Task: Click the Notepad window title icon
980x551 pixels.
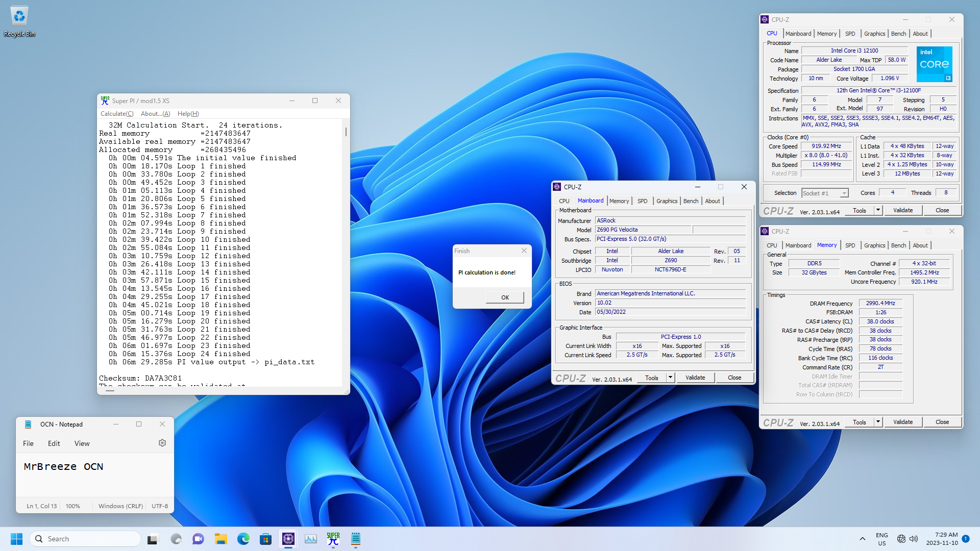Action: click(29, 424)
